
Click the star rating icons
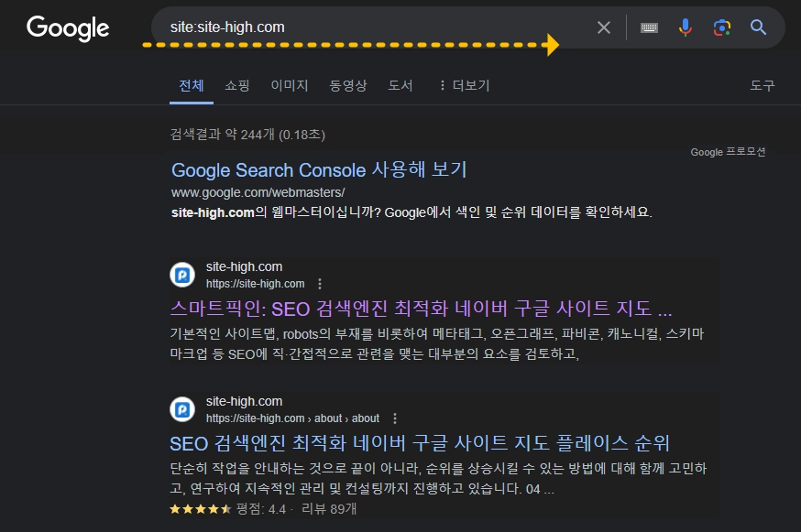[x=200, y=509]
